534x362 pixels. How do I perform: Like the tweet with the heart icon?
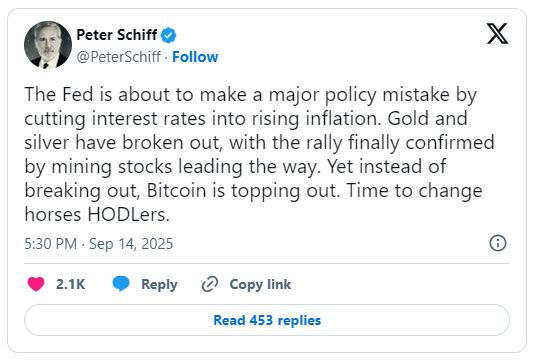(x=36, y=284)
